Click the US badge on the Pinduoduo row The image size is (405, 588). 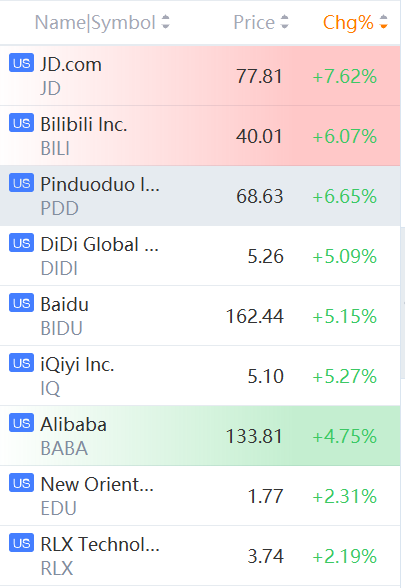[x=21, y=183]
